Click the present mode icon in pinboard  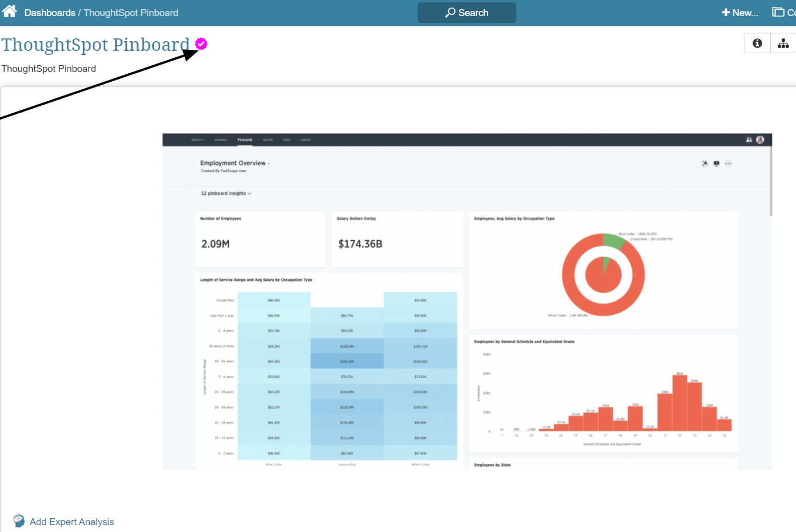716,164
